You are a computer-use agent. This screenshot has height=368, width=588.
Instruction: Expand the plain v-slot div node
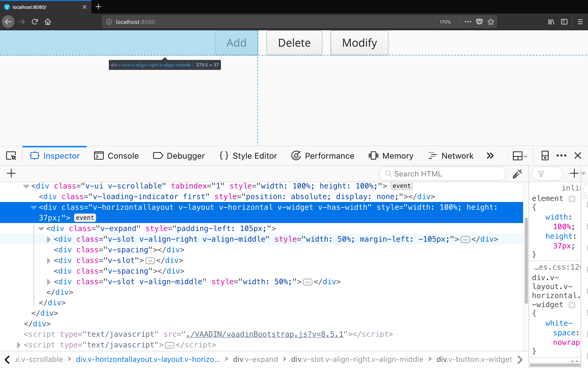point(49,261)
